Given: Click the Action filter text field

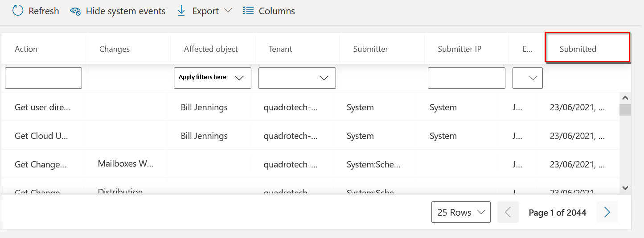Looking at the screenshot, I should click(x=43, y=78).
